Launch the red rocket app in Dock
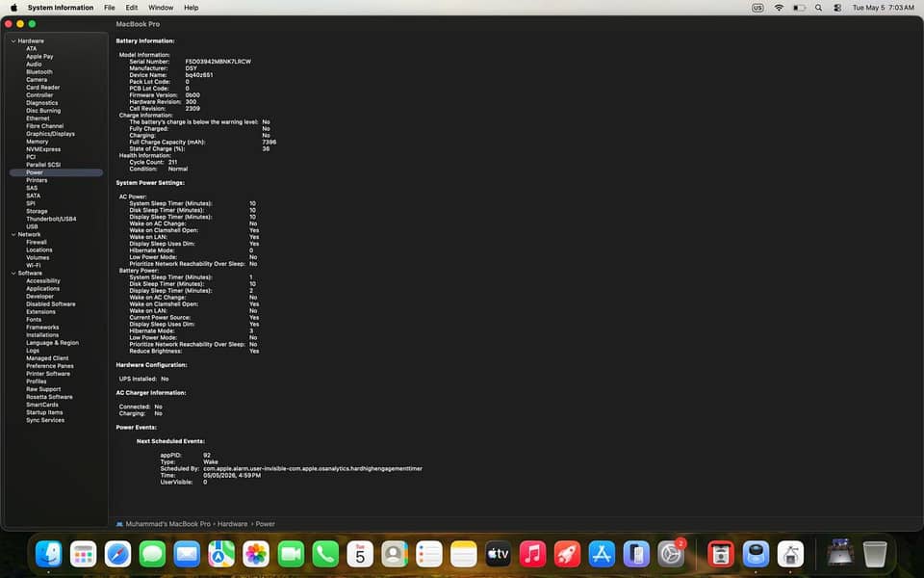 pos(568,555)
